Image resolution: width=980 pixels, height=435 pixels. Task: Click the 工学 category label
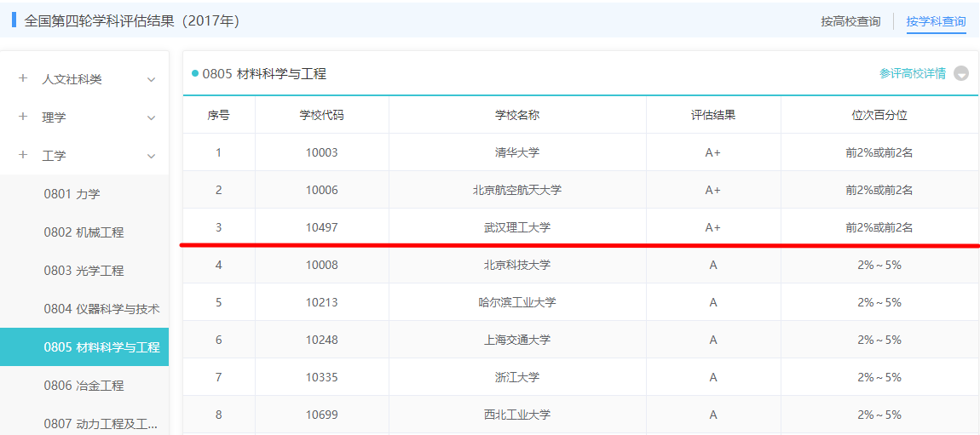tap(54, 156)
